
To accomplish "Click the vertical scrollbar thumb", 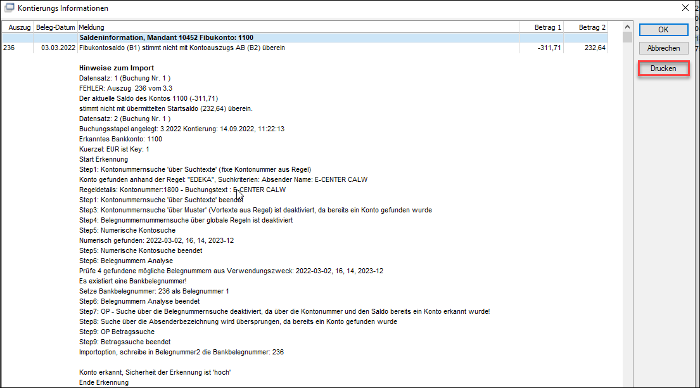I will [x=627, y=37].
